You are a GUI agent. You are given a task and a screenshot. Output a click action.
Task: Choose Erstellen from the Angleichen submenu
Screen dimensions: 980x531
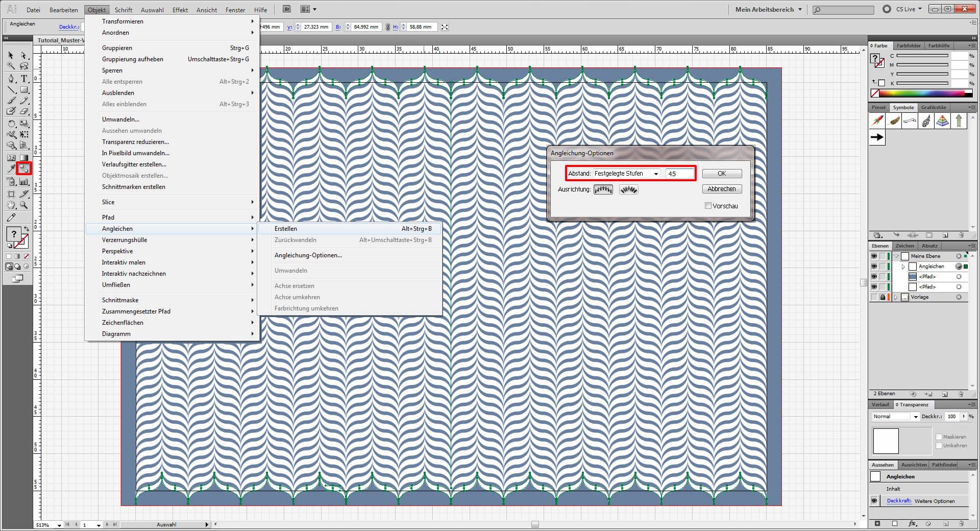point(286,229)
